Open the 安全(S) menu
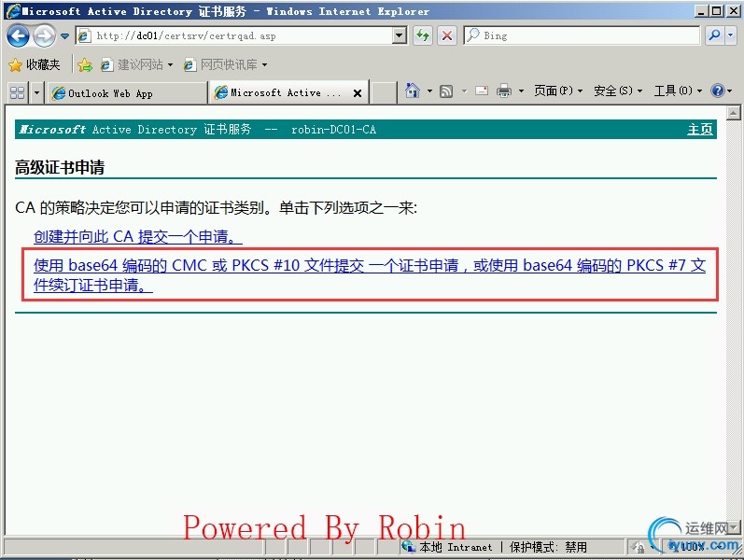 click(618, 91)
